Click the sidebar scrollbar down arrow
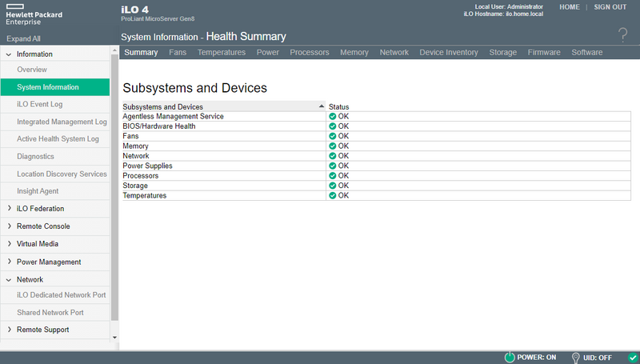 coord(114,338)
